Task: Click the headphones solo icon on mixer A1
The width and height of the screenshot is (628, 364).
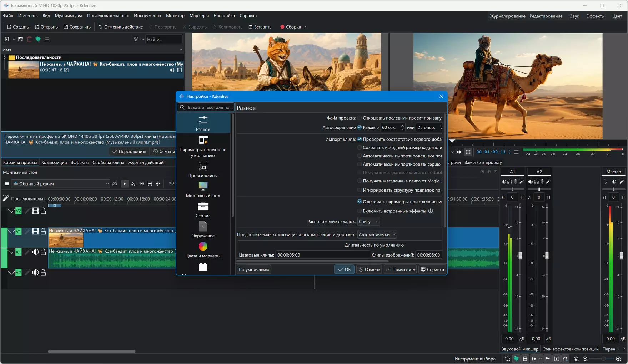Action: 509,182
